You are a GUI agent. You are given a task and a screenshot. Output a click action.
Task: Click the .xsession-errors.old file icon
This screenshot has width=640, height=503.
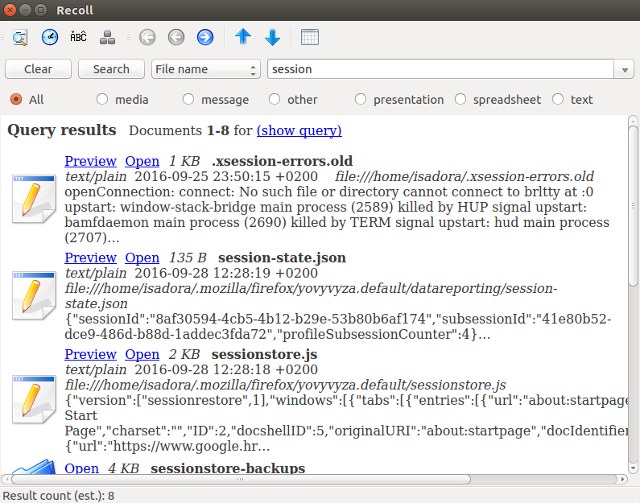(33, 199)
